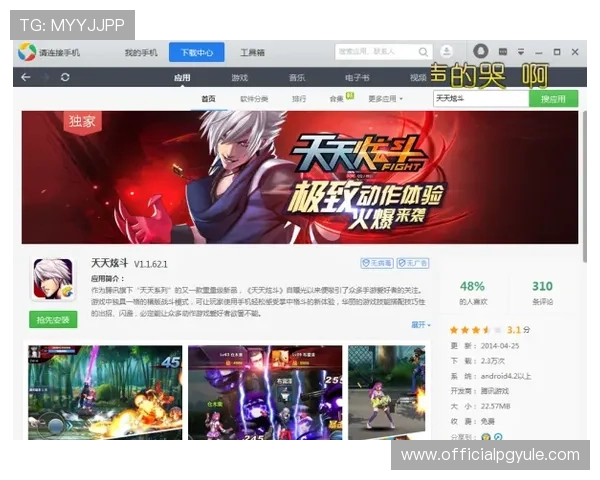Click the 请连接手机 label
Screen dimensions: 600x480
[x=59, y=52]
